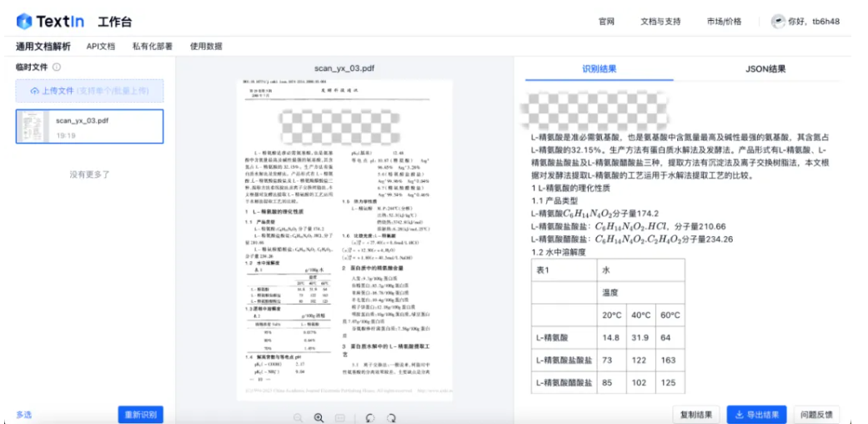Click the TextIn logo
The image size is (868, 424).
[50, 22]
